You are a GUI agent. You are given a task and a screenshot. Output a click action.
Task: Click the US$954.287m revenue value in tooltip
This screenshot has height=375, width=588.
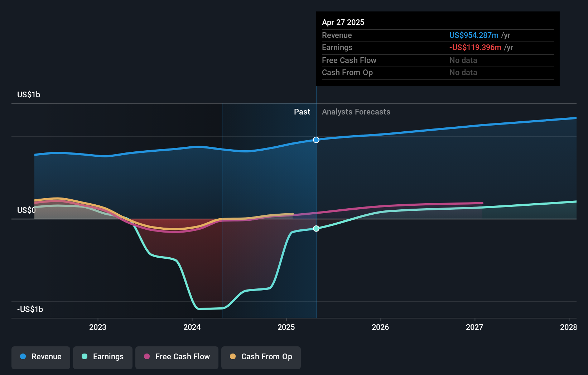click(474, 35)
